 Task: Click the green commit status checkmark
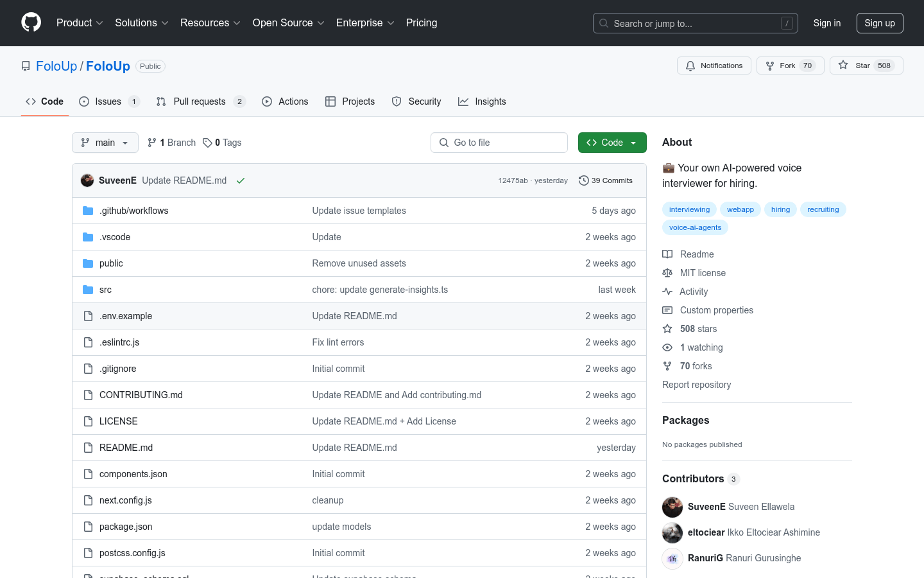[x=241, y=180]
